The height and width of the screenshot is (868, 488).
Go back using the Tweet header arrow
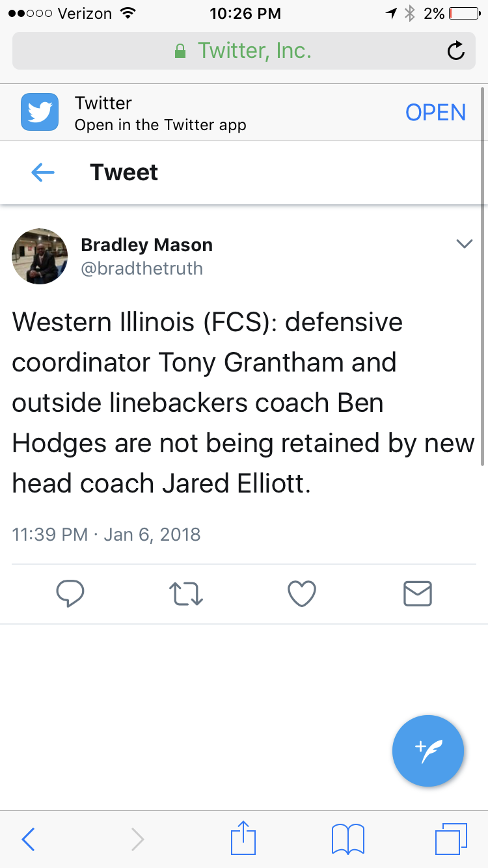pyautogui.click(x=43, y=172)
